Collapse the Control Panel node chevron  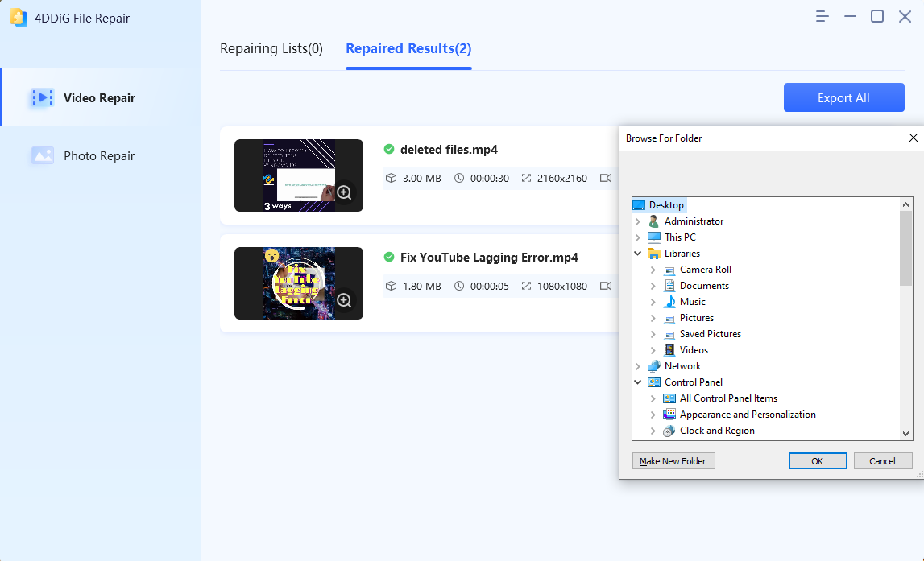(x=637, y=382)
